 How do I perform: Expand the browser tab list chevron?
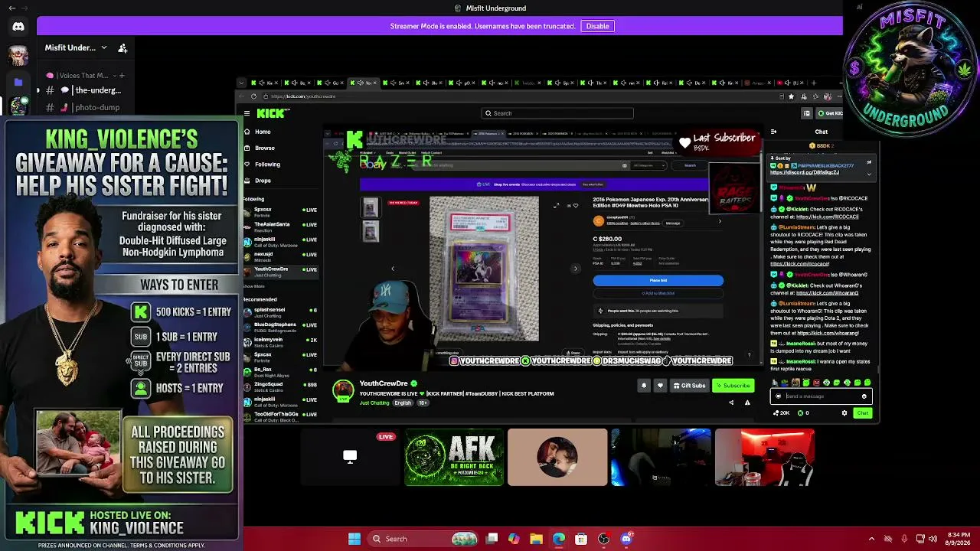[x=241, y=83]
